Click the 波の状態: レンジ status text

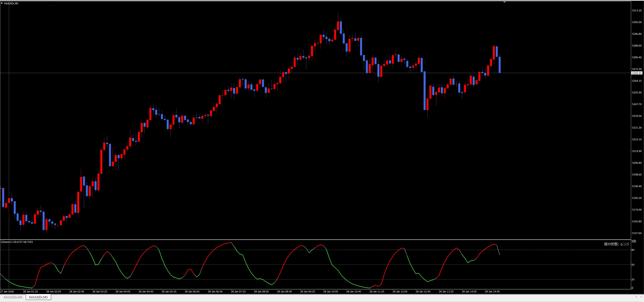click(616, 244)
